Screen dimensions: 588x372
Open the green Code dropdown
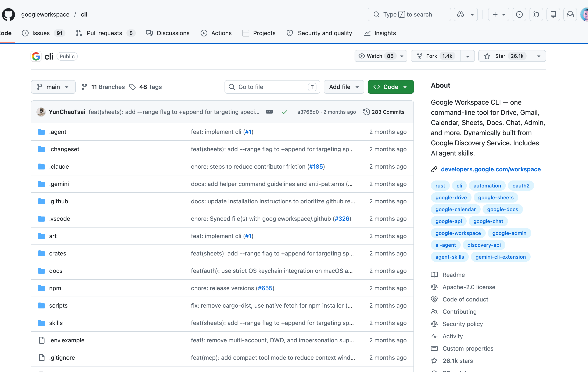(390, 87)
